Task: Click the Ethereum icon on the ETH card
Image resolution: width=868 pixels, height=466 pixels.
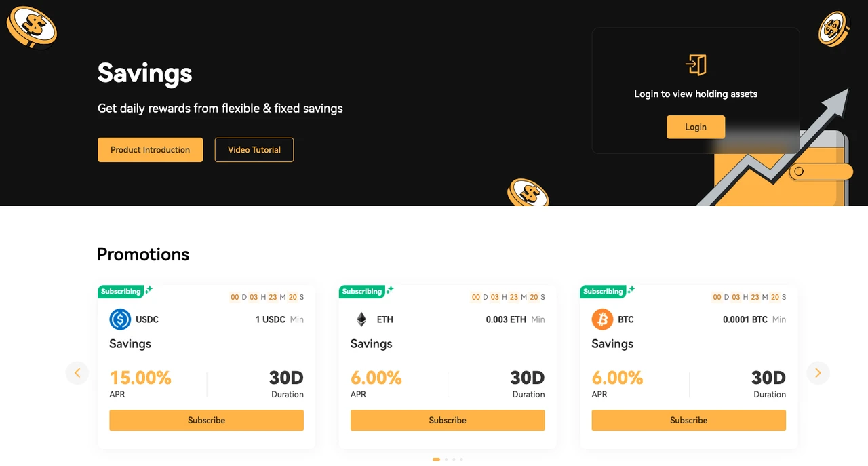Action: 361,319
